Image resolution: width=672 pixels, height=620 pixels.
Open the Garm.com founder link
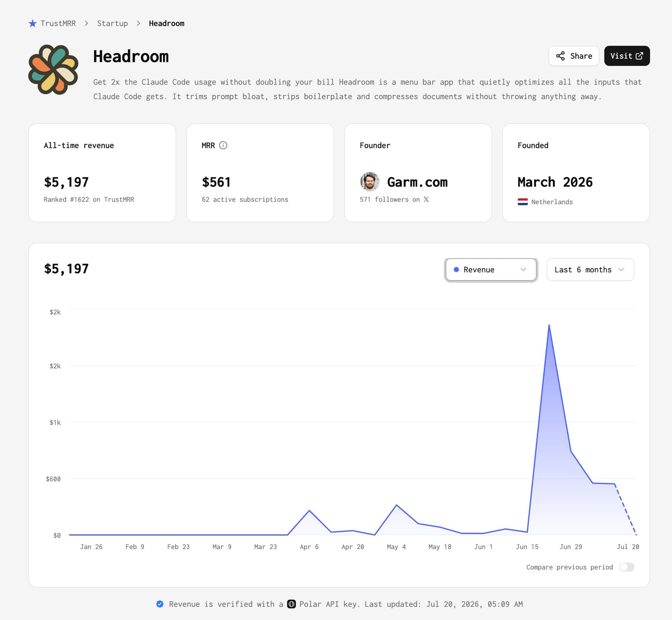tap(417, 182)
